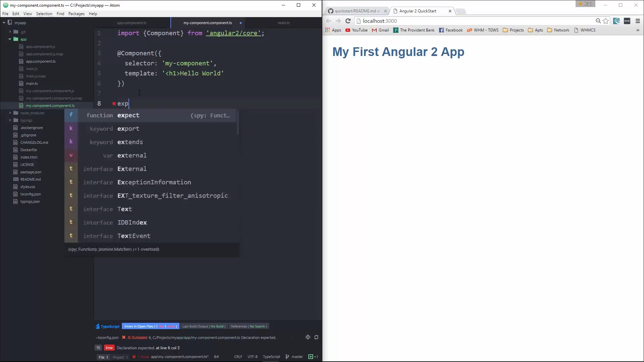Screen dimensions: 644x362
Task: Open tsconfig.json in tree view
Action: click(31, 194)
